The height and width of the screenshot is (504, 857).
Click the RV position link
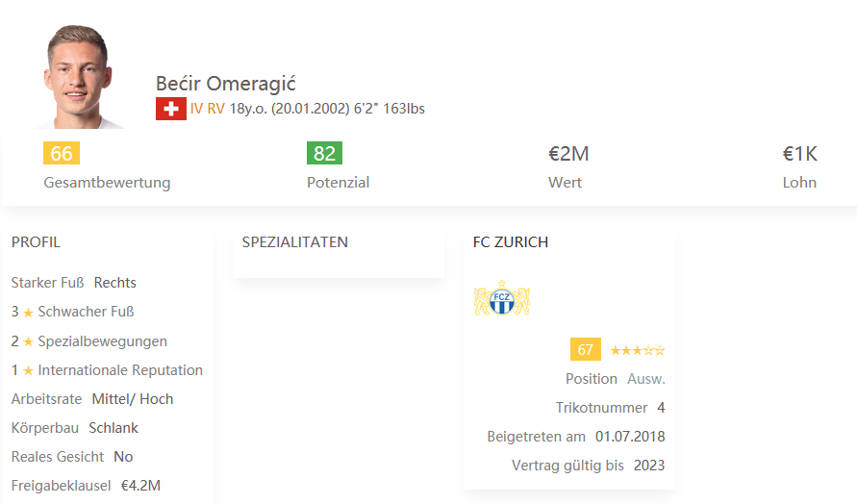click(x=215, y=109)
